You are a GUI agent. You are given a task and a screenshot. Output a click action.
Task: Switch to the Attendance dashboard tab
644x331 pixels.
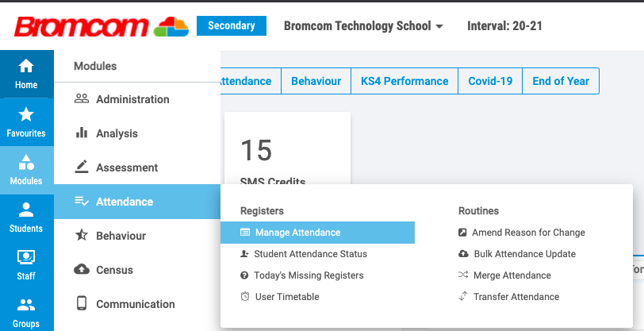251,81
